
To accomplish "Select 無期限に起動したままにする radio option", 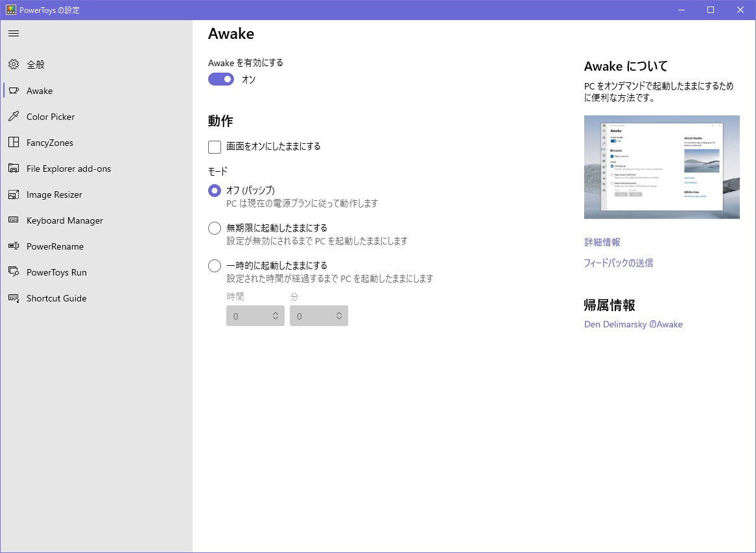I will [215, 228].
